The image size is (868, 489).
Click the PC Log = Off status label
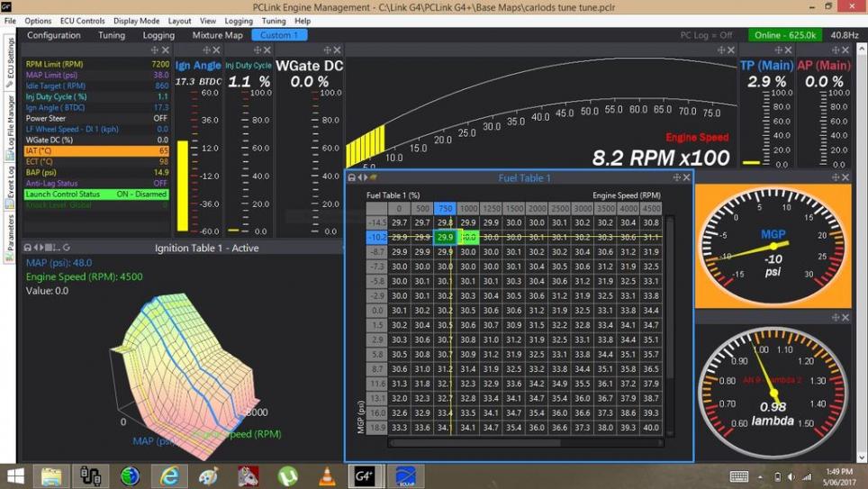(x=706, y=35)
